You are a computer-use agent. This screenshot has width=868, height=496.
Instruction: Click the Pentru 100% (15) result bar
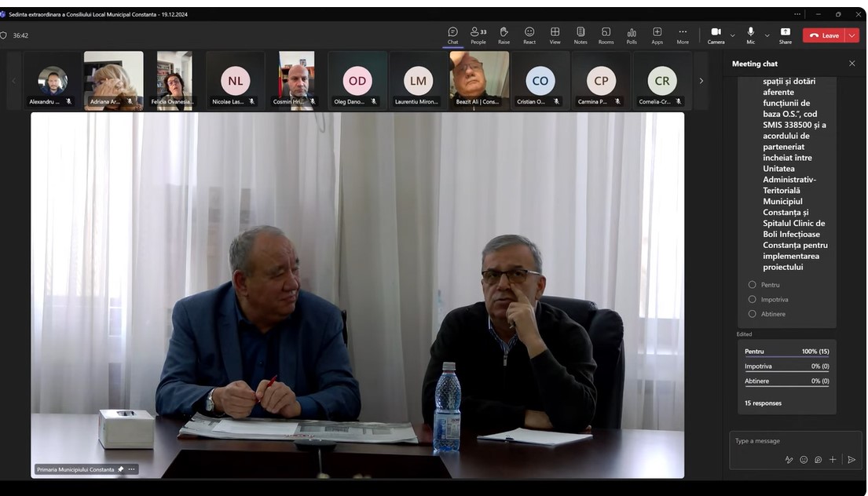click(x=786, y=352)
